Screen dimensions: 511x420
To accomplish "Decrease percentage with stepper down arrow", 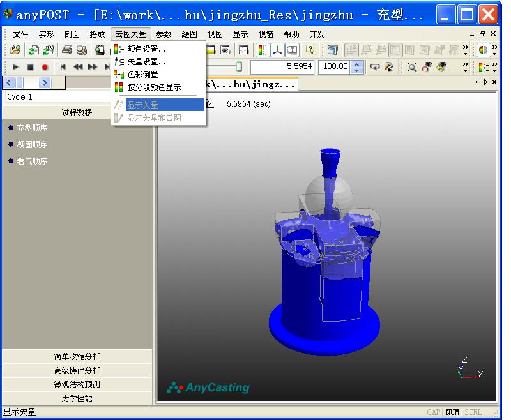I will pos(357,70).
